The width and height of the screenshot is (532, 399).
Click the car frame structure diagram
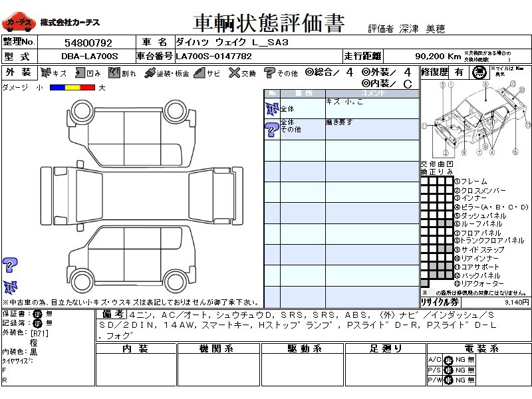point(476,119)
